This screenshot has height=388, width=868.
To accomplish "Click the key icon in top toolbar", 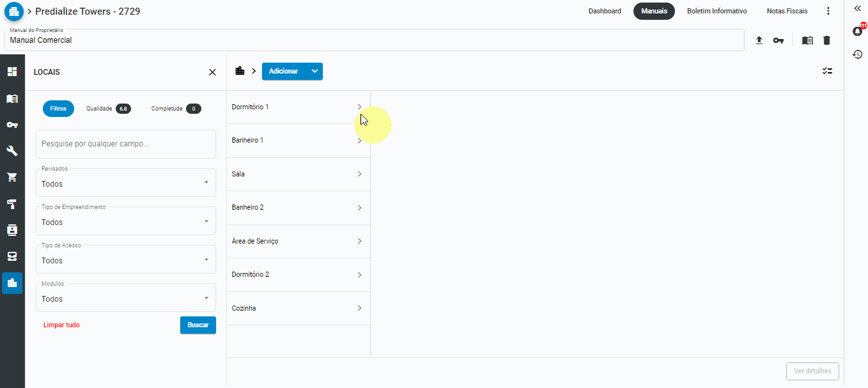I will [x=778, y=40].
